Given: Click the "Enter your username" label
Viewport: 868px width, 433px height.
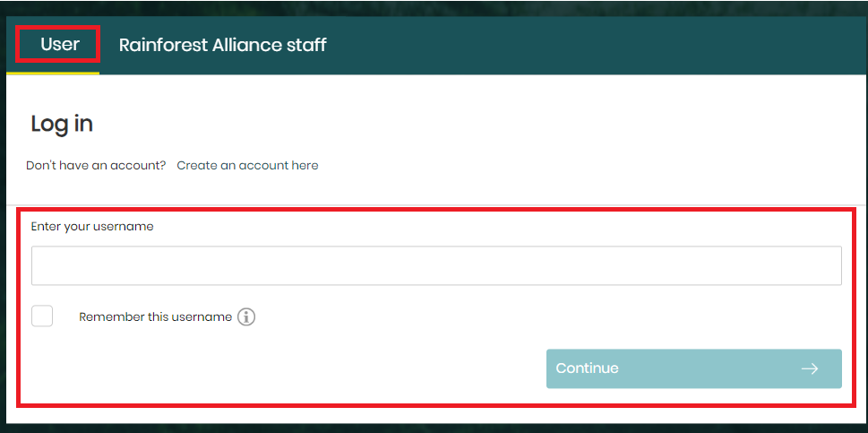Looking at the screenshot, I should (x=92, y=227).
